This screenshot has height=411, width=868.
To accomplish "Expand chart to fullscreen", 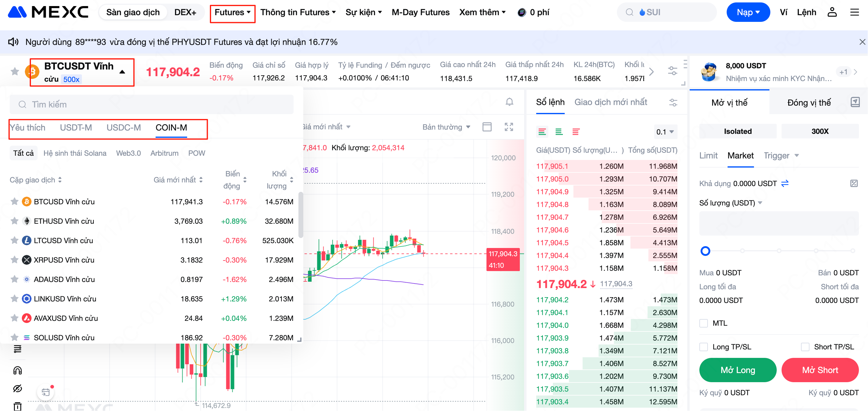I will click(509, 127).
